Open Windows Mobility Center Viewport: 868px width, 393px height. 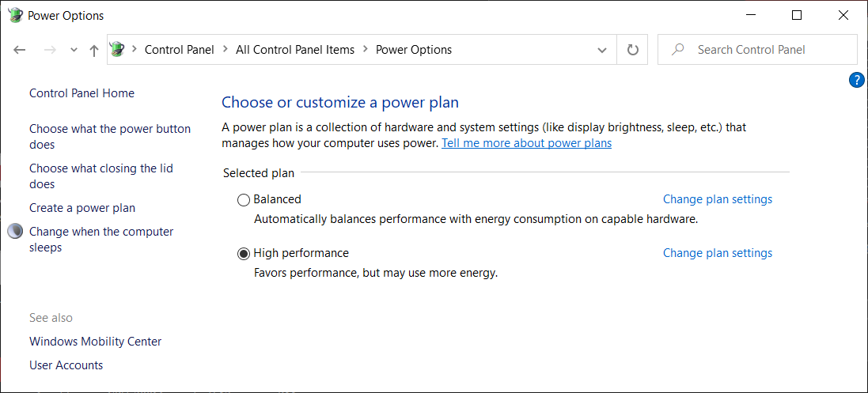coord(95,342)
